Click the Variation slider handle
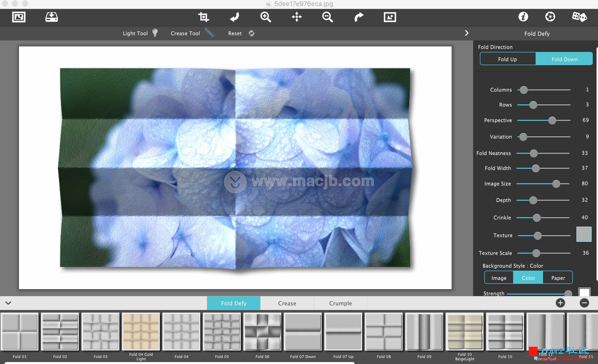Viewport: 598px width, 364px height. pos(523,137)
